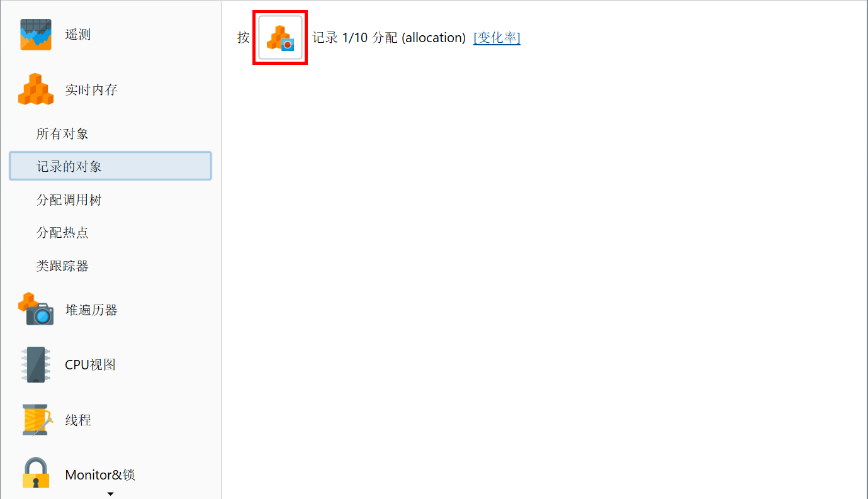Click the 线程 thread spool icon

(x=37, y=420)
